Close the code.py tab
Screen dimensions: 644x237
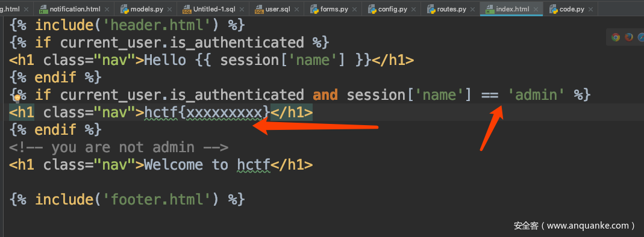click(590, 9)
